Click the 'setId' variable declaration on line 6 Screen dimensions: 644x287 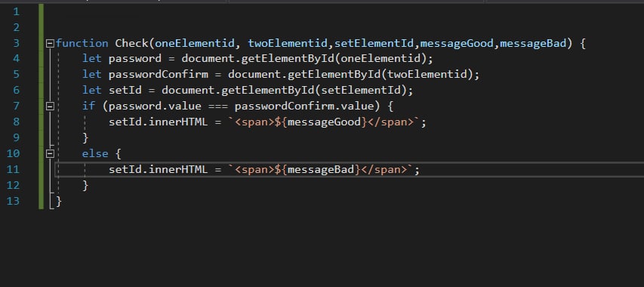pos(125,91)
